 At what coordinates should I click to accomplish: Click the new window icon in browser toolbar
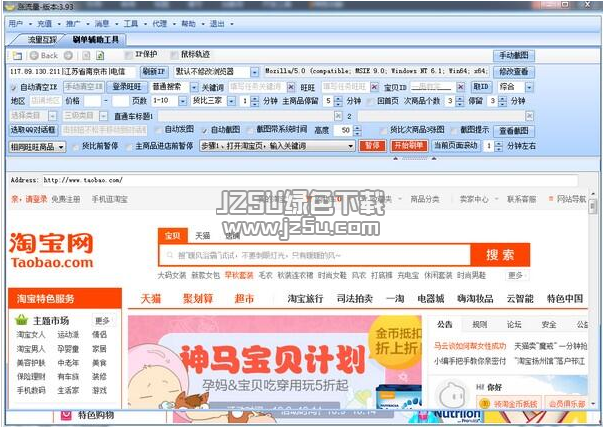(x=17, y=55)
